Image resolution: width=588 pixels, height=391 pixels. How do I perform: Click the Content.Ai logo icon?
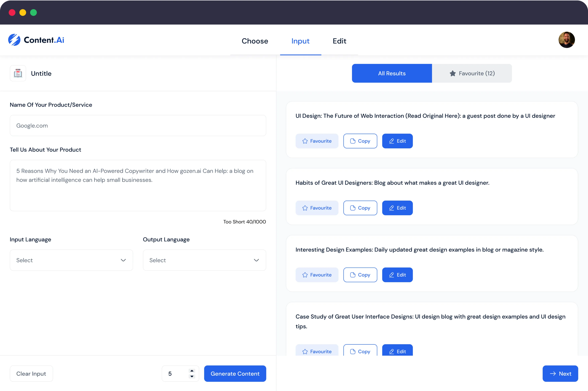point(14,40)
